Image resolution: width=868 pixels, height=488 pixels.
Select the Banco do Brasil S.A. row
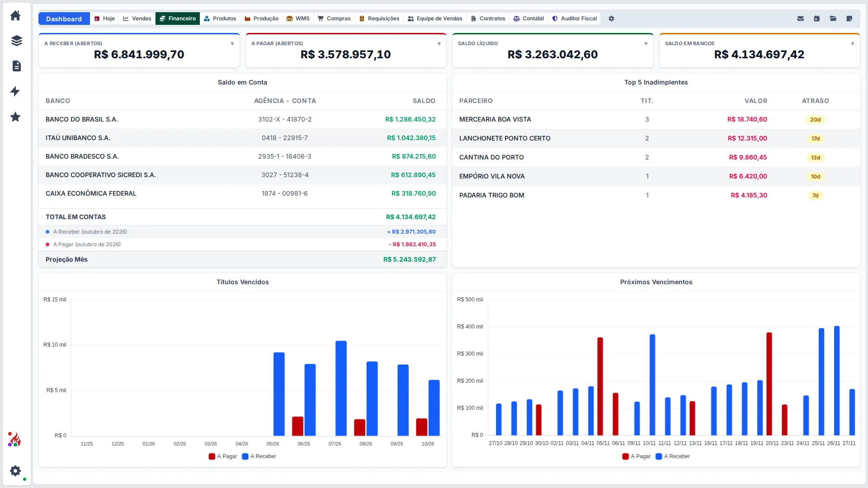coord(242,119)
